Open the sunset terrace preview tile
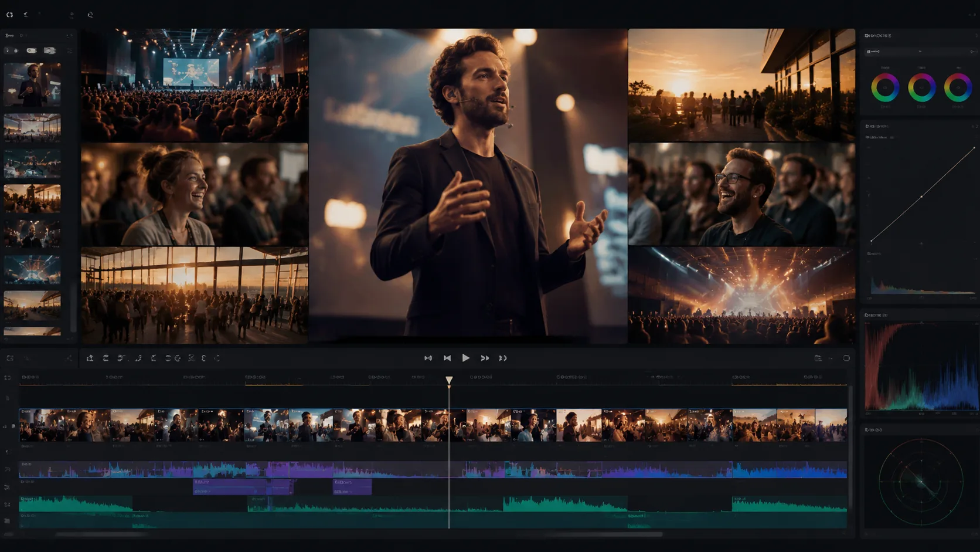This screenshot has height=552, width=980. click(x=741, y=85)
